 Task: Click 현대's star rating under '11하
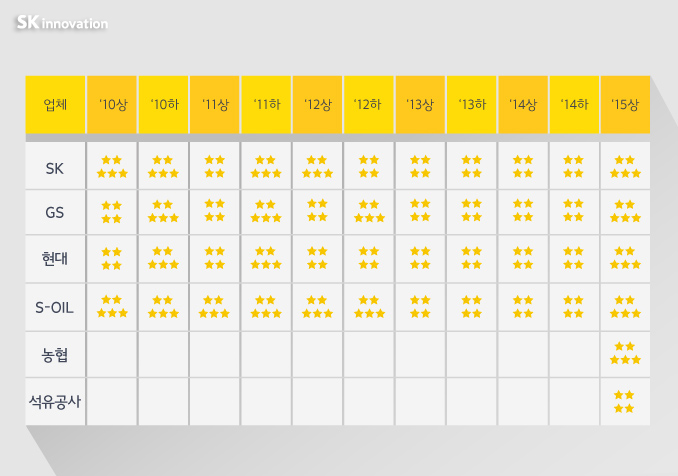[265, 258]
